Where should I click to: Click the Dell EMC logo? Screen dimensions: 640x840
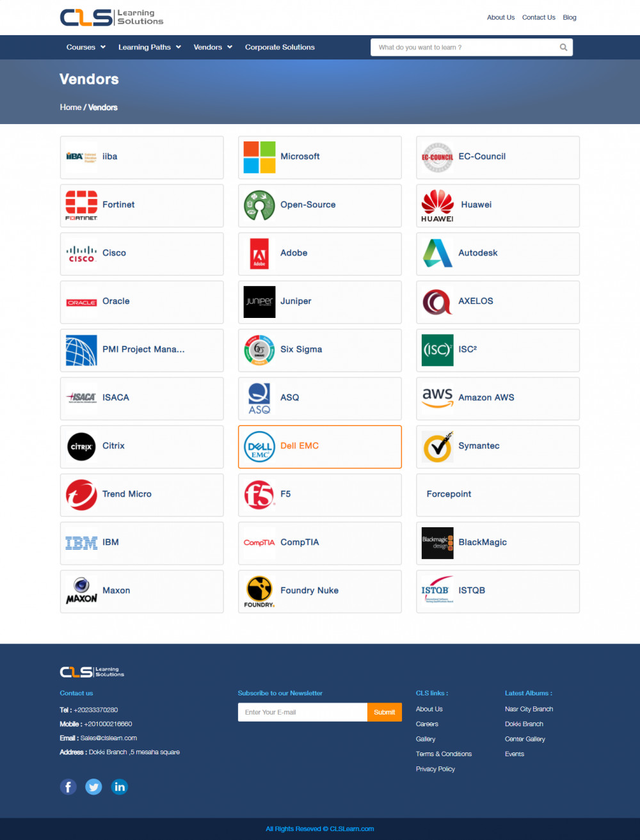(x=259, y=447)
